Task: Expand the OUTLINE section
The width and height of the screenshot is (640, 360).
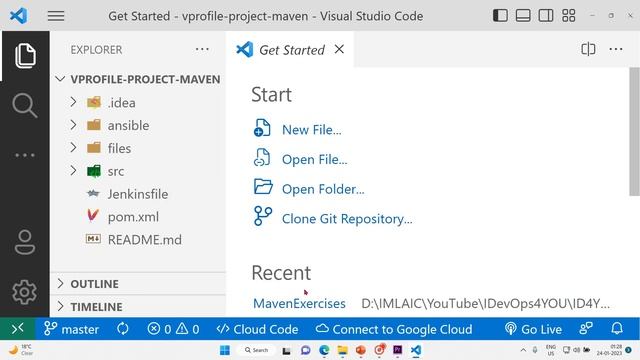Action: pos(139,284)
